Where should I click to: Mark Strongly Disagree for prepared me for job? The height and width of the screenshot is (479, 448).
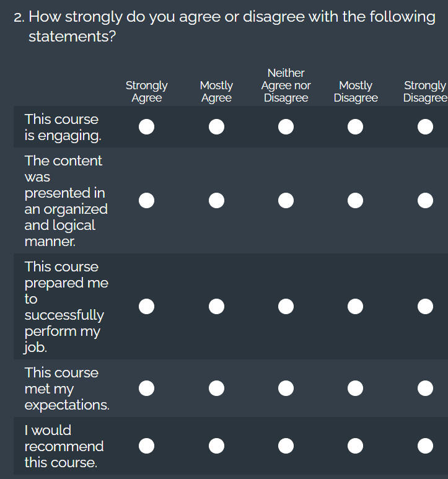click(x=425, y=307)
